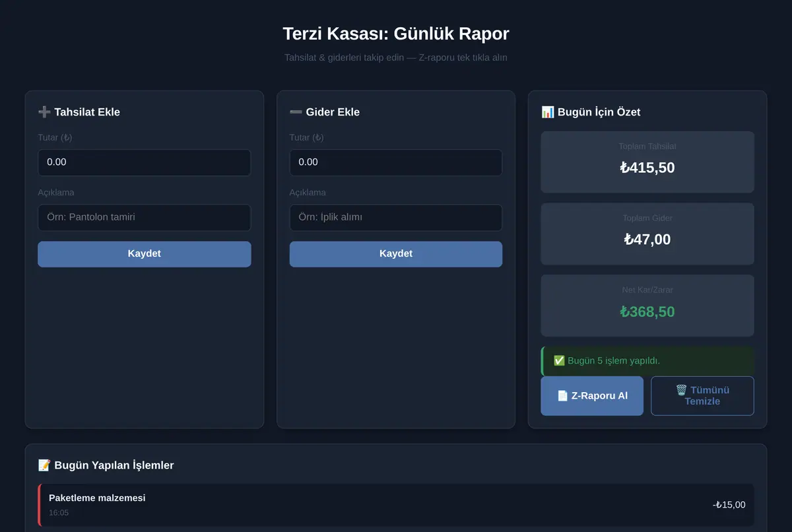This screenshot has width=792, height=532.
Task: Click the Tümünü Temizle button
Action: 702,396
